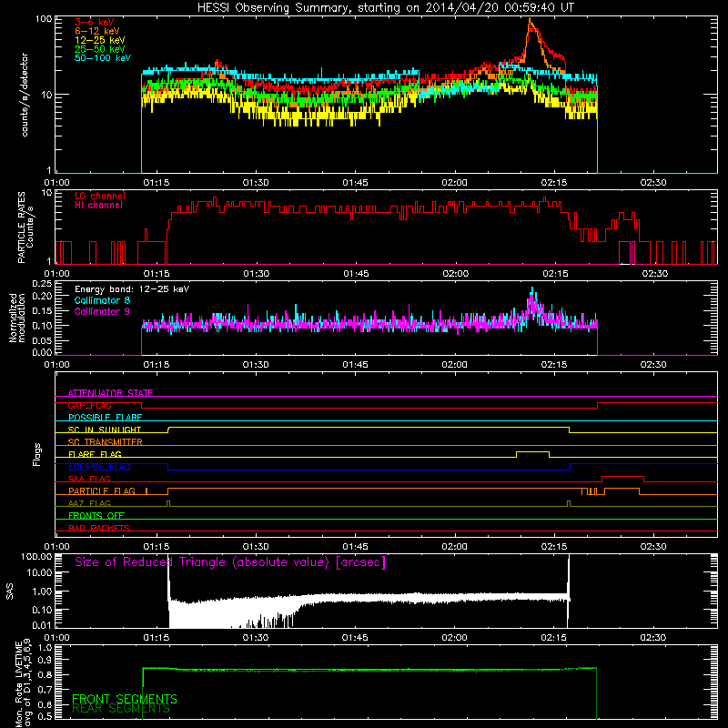Click the LO channel legend label
Image resolution: width=728 pixels, height=728 pixels.
click(100, 196)
